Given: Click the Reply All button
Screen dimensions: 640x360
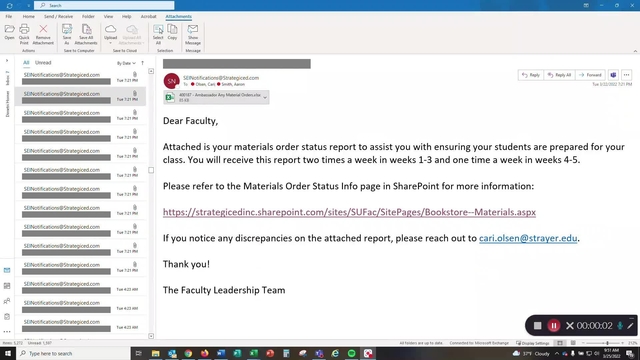Looking at the screenshot, I should (x=559, y=75).
